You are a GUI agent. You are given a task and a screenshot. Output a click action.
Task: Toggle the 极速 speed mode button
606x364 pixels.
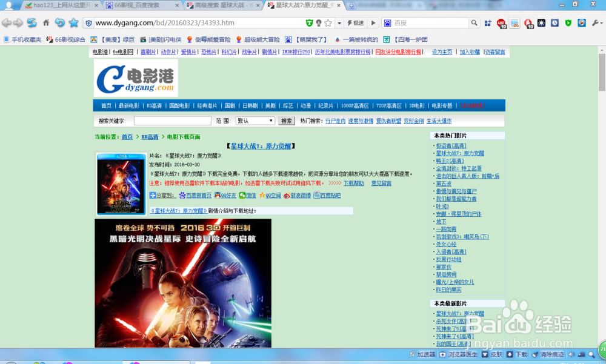coord(355,23)
